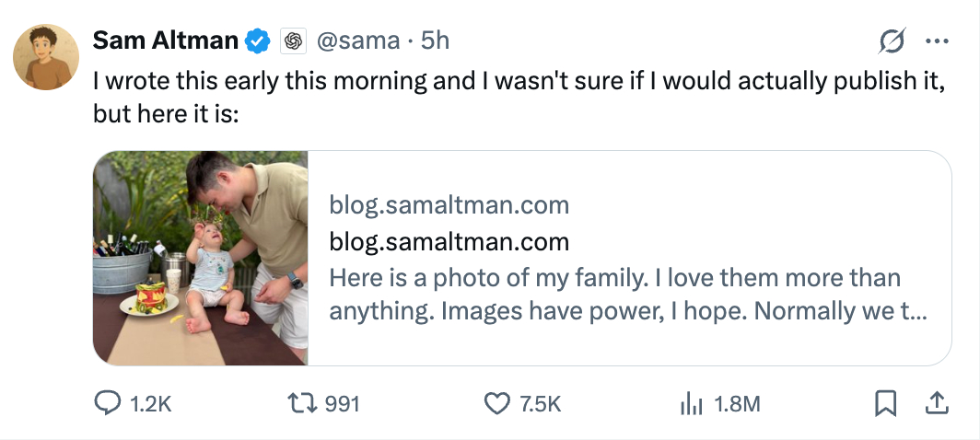
Task: Open the three-dot more options menu
Action: click(x=936, y=41)
